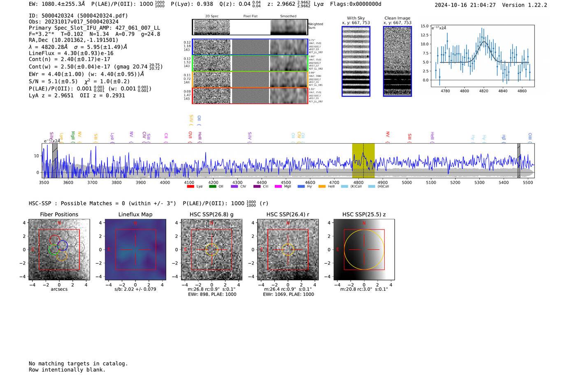
Task: Click the green fiber circle in Fiber Positions
Action: 53,249
